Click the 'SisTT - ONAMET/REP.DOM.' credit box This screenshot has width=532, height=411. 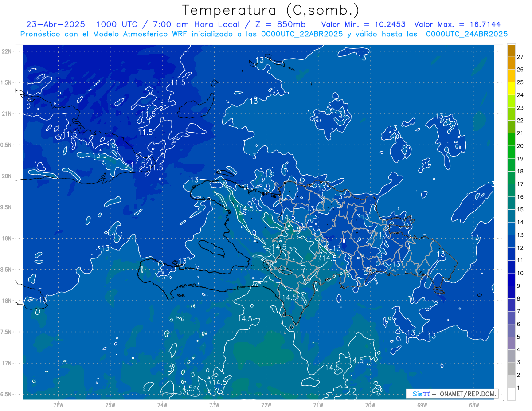pos(452,394)
